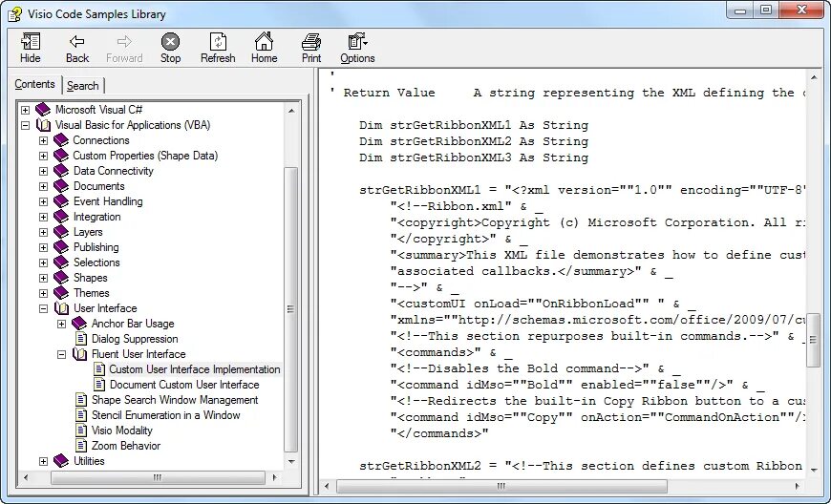
Task: Open the Options toolbar menu
Action: 358,48
